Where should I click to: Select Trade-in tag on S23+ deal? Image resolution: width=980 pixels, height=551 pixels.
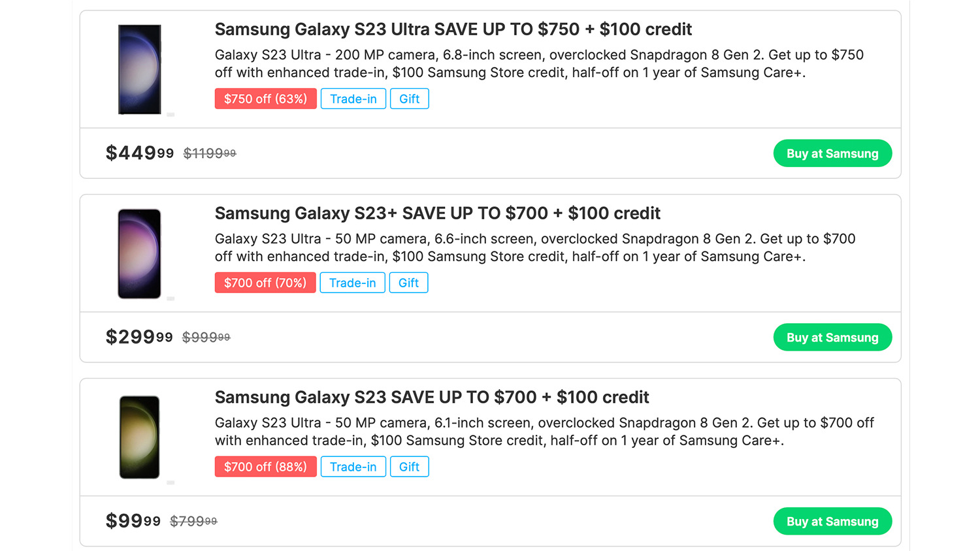(352, 283)
